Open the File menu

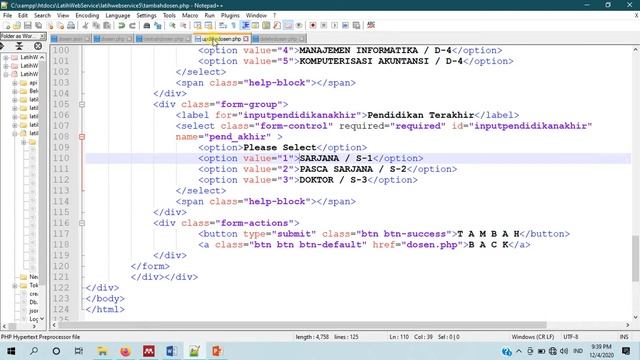[7, 16]
